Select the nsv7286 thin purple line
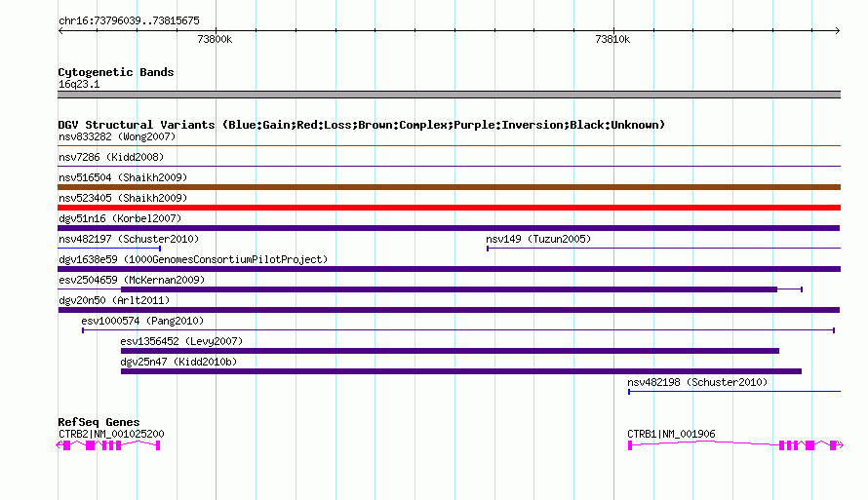The image size is (868, 500). click(x=449, y=166)
